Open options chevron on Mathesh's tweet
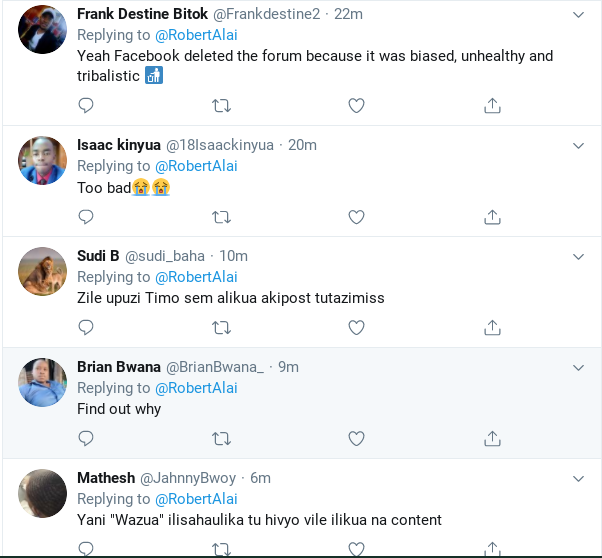Viewport: 602px width, 558px height. pos(578,479)
